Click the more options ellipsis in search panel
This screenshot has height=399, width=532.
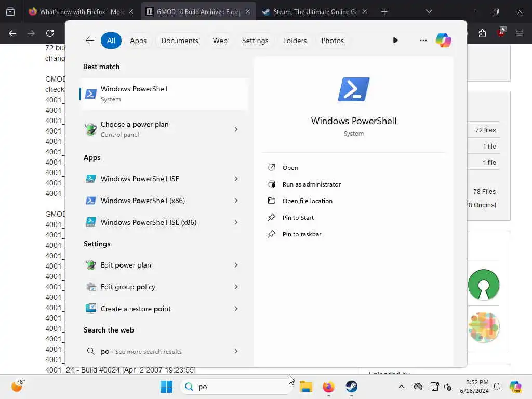coord(423,41)
